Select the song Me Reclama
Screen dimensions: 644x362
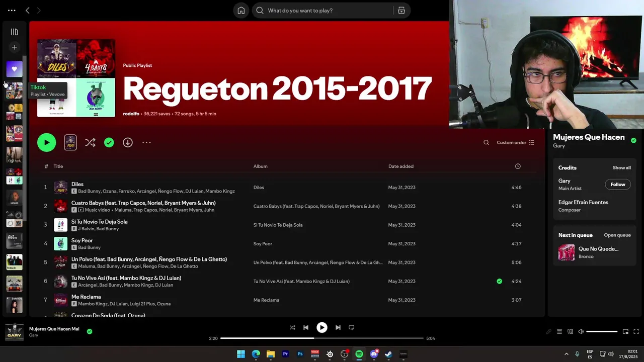86,297
